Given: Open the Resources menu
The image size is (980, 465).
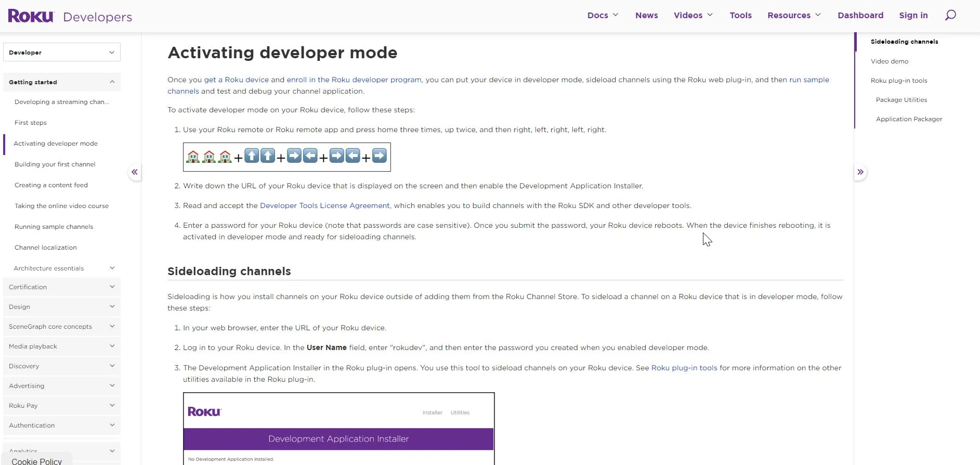Looking at the screenshot, I should click(x=794, y=15).
